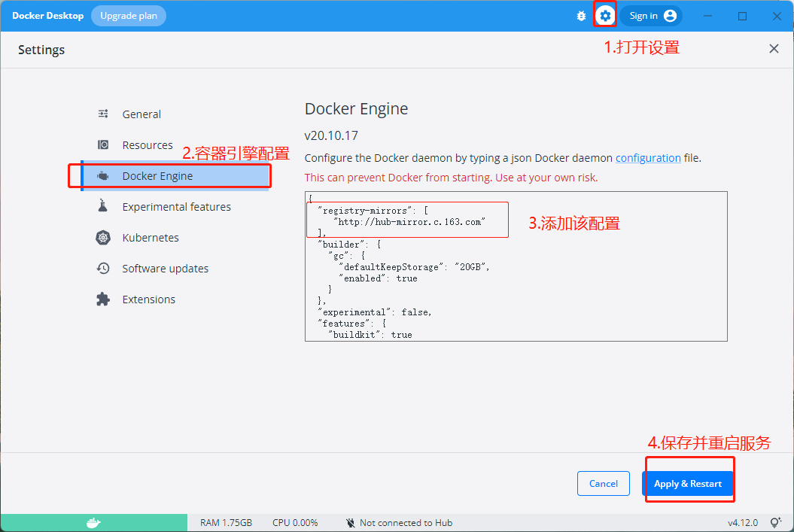Click the Docker whale status icon
The image size is (794, 532).
pos(93,522)
